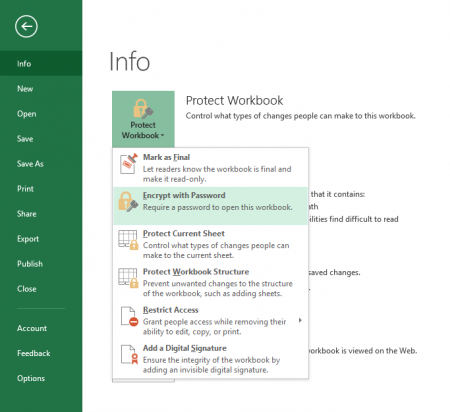Click the Protect Workbook lock icon
This screenshot has height=412, width=450.
click(x=143, y=109)
